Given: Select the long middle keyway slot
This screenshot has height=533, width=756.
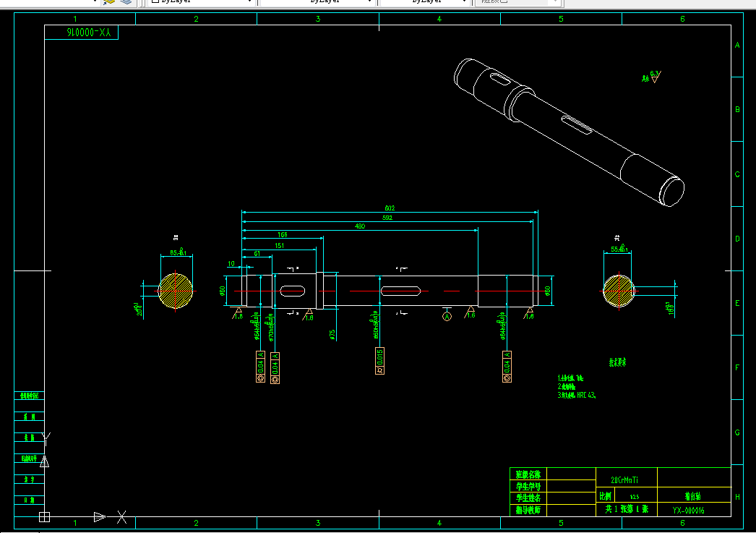Looking at the screenshot, I should click(400, 291).
